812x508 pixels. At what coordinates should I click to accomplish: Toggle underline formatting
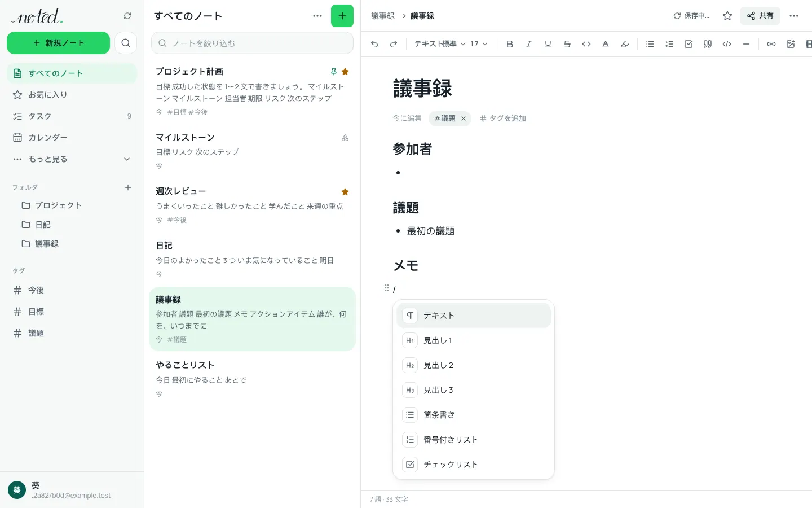[x=548, y=44]
